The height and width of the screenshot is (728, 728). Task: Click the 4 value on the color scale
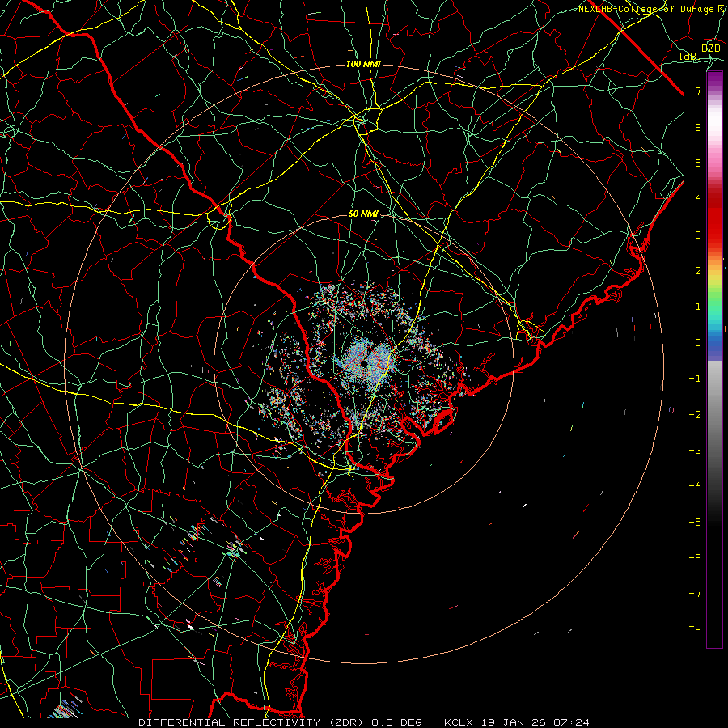click(x=698, y=199)
